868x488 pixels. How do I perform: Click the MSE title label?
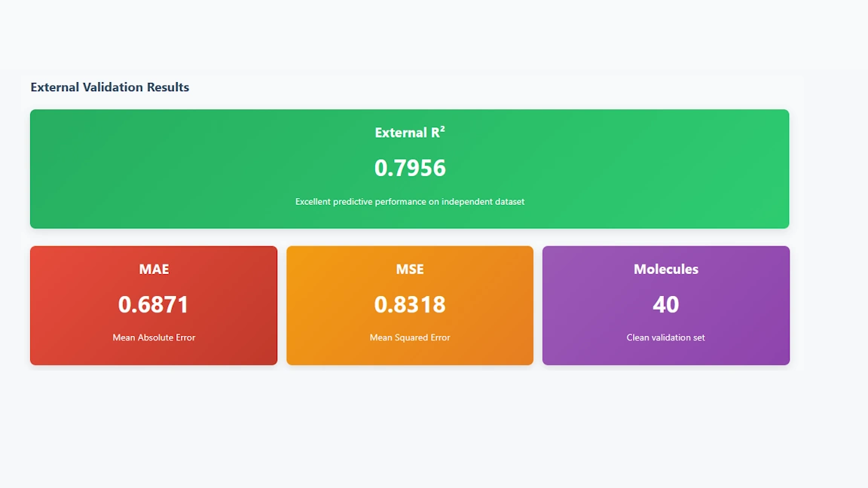410,269
